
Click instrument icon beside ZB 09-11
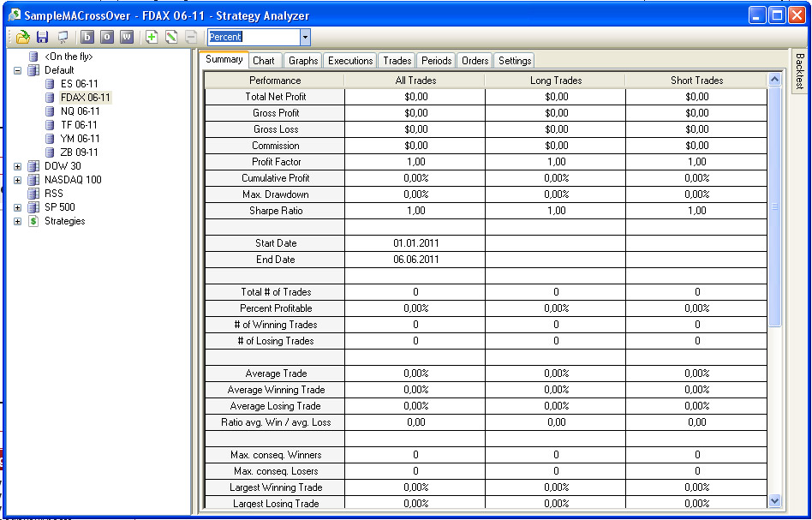[x=50, y=152]
